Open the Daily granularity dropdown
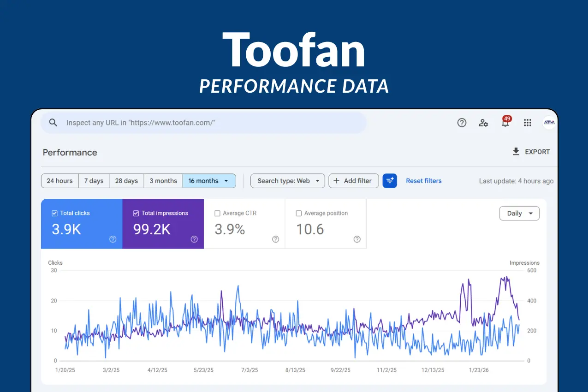This screenshot has height=392, width=588. pyautogui.click(x=519, y=213)
